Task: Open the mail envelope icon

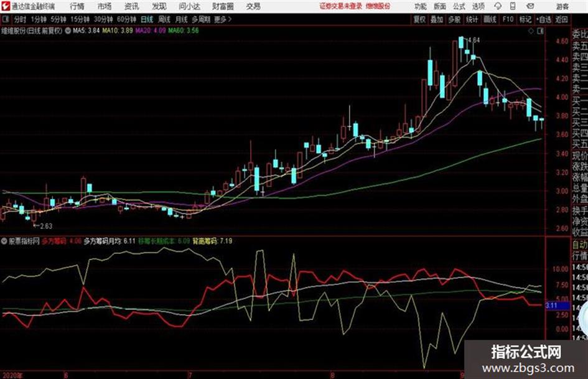Action: 530,6
